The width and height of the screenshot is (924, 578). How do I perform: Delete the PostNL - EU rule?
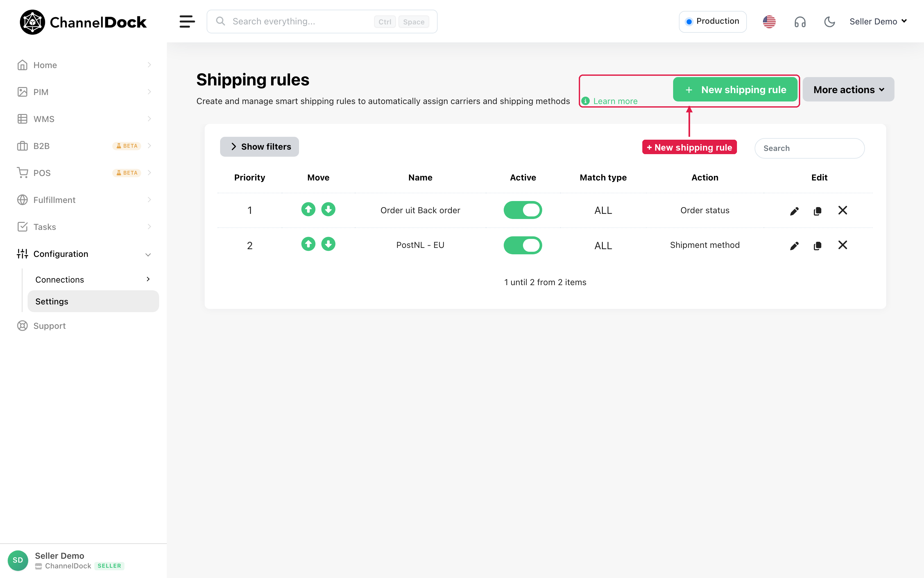click(843, 245)
